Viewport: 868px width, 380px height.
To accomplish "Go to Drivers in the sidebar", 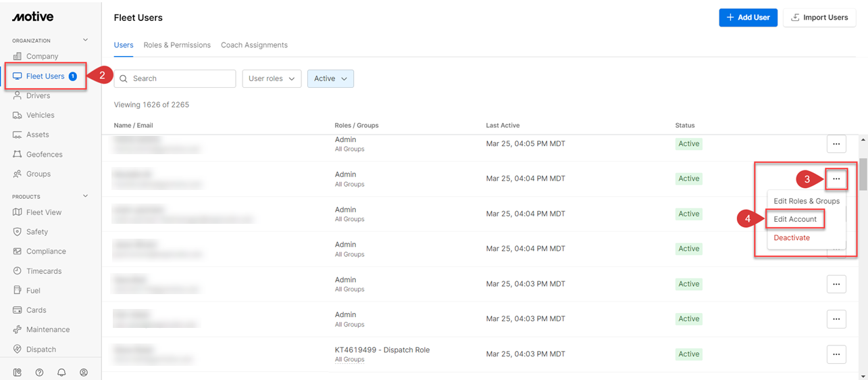I will [x=38, y=96].
